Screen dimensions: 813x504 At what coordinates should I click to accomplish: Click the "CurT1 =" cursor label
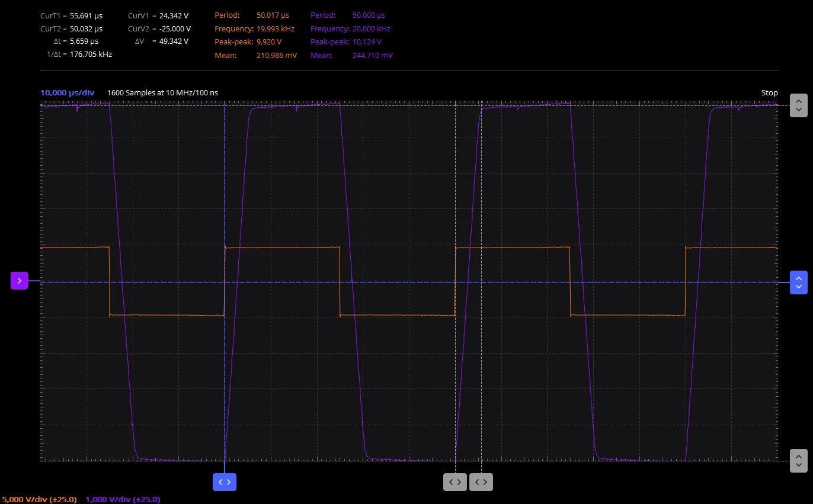54,16
